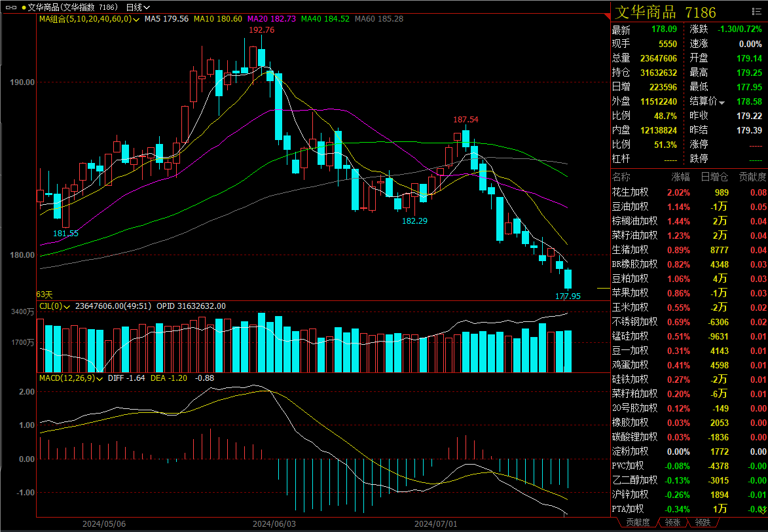Select the 菜籽油加权 row
The width and height of the screenshot is (768, 532).
tap(689, 236)
